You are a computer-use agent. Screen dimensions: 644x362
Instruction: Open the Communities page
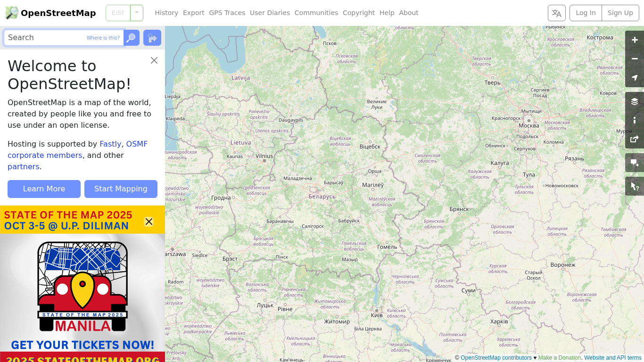[x=316, y=13]
